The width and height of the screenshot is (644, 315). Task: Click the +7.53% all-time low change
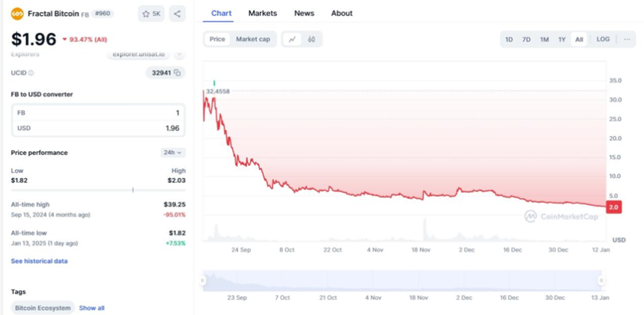175,243
